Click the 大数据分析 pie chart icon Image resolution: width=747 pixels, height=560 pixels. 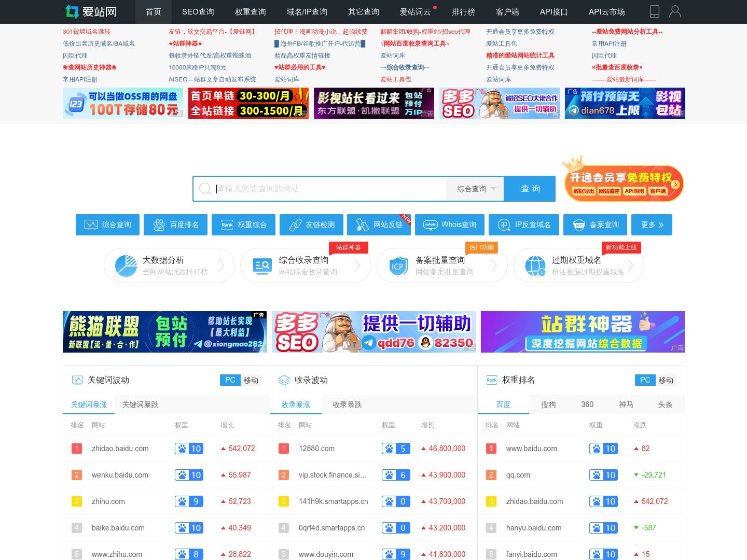coord(126,265)
